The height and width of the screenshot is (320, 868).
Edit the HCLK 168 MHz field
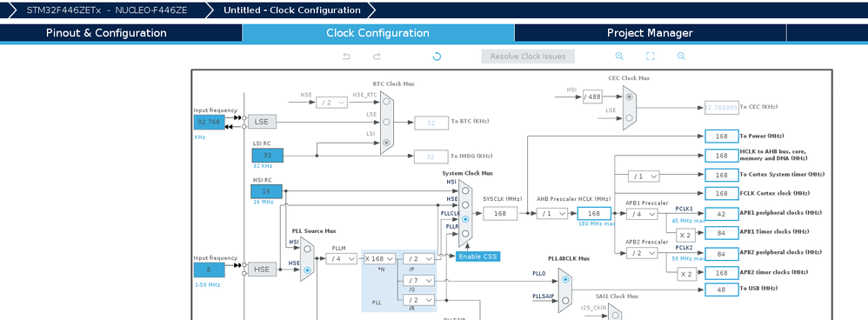(x=594, y=214)
